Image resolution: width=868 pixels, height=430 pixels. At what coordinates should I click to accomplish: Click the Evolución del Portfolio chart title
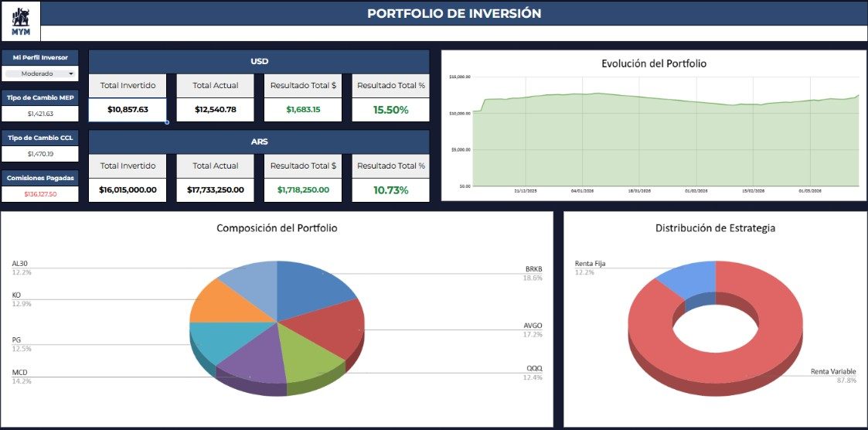[654, 63]
